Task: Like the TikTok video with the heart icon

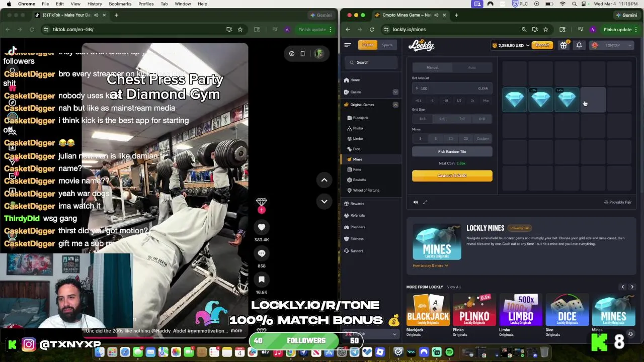Action: [262, 227]
